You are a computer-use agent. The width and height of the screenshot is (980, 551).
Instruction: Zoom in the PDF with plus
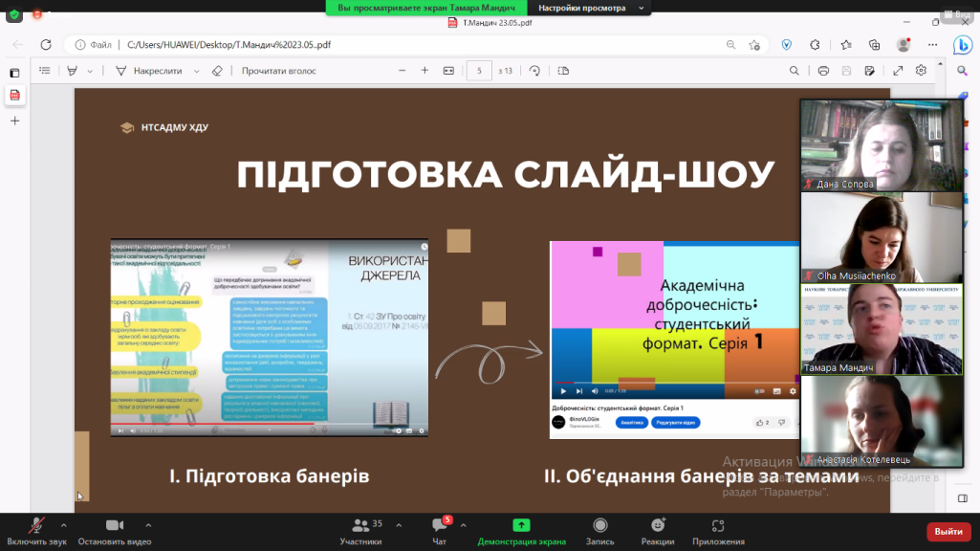click(425, 71)
